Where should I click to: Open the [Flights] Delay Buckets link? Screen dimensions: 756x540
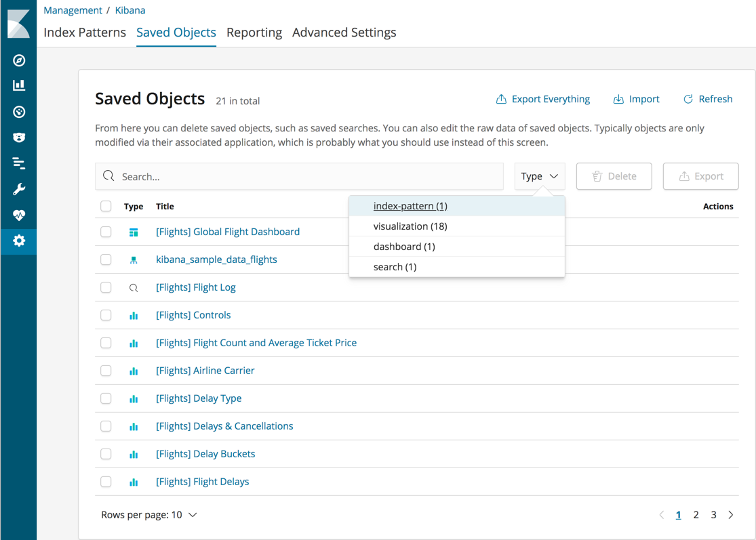205,454
